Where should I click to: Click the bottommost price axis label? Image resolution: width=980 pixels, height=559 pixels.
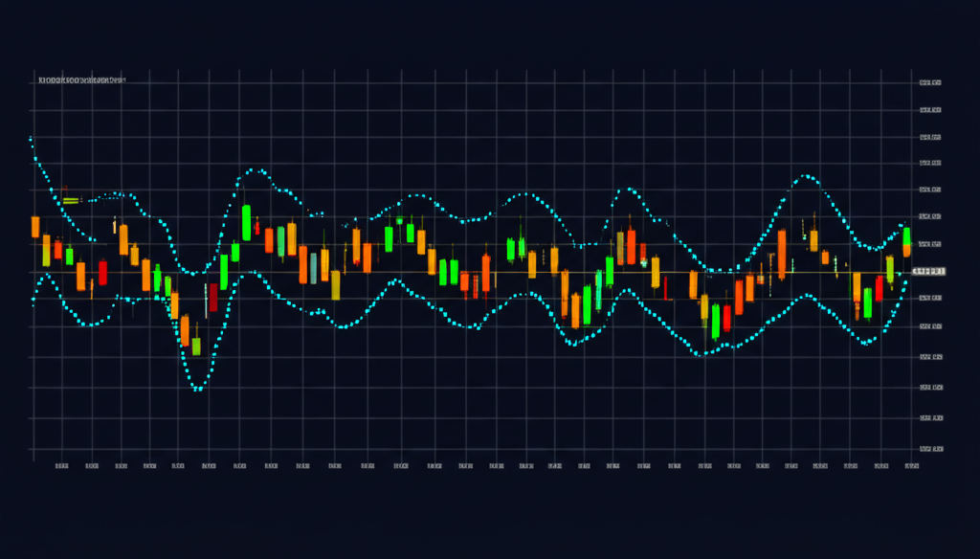[x=930, y=448]
